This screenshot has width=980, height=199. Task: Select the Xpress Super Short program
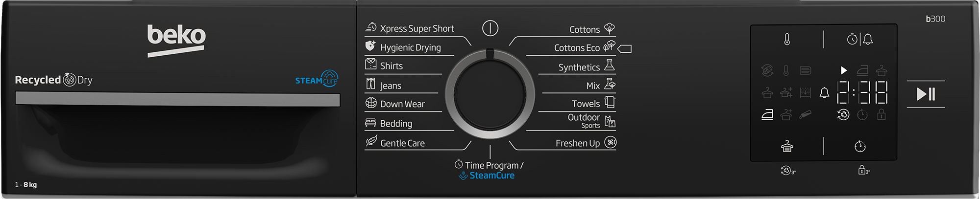pos(416,28)
